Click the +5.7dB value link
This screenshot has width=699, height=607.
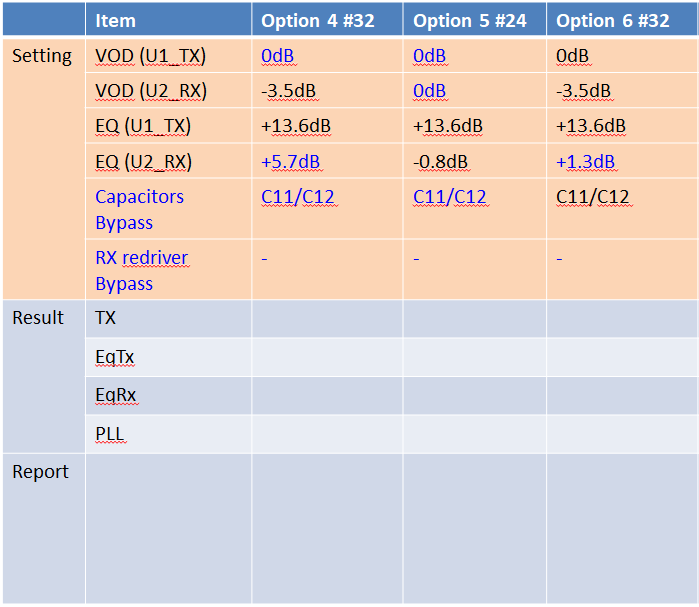(289, 162)
